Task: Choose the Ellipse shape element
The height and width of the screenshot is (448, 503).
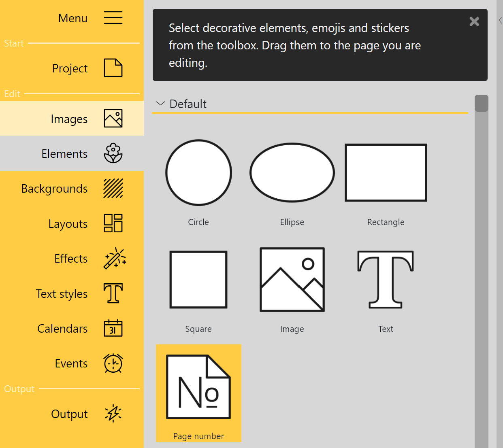Action: tap(292, 173)
